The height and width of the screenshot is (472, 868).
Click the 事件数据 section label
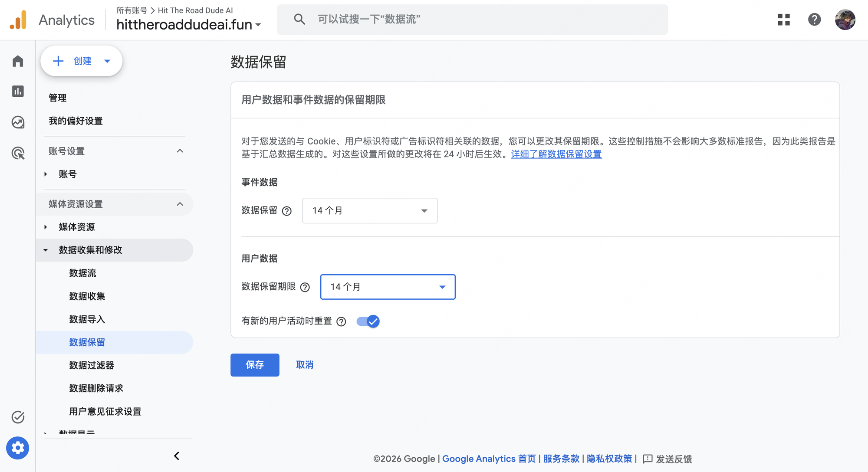[x=260, y=182]
